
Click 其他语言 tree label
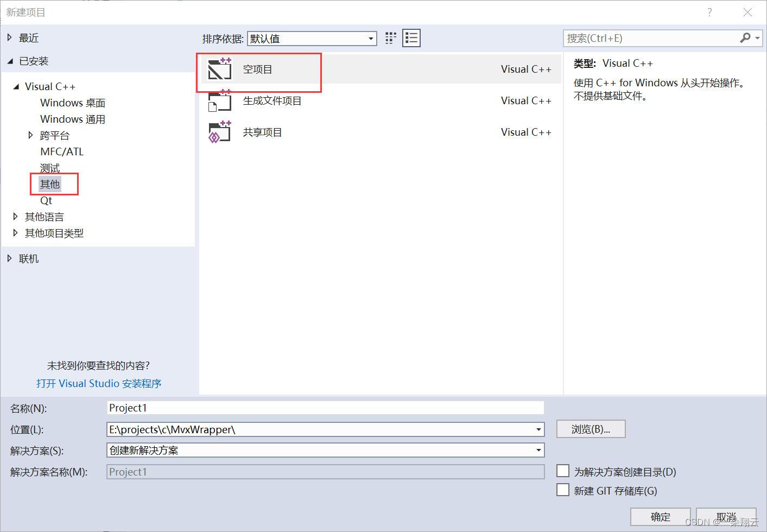pos(45,217)
